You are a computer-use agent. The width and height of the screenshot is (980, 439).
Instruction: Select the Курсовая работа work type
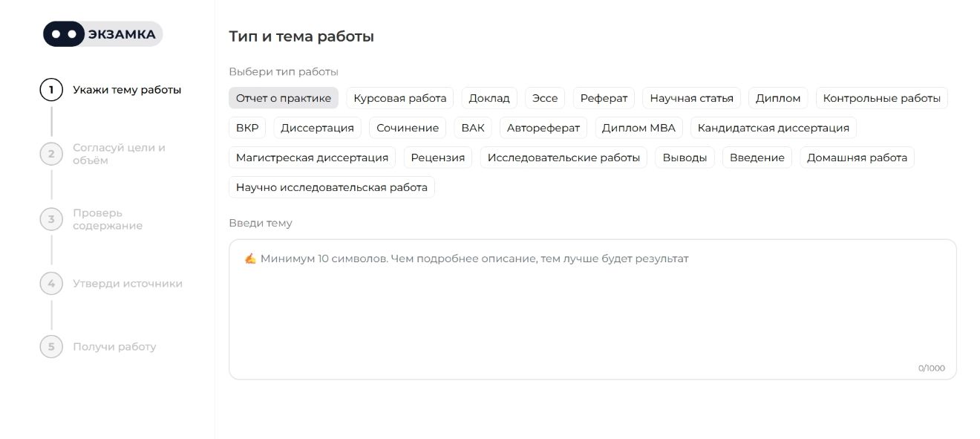tap(399, 97)
